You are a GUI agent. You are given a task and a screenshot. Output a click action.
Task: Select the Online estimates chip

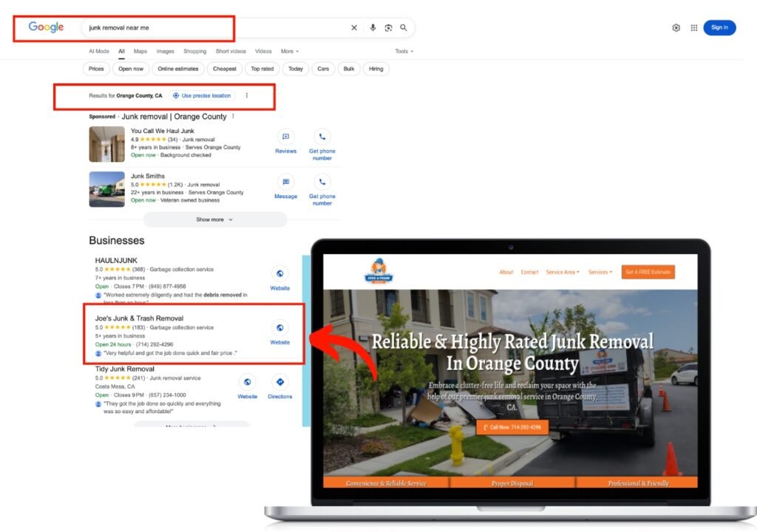click(x=178, y=69)
